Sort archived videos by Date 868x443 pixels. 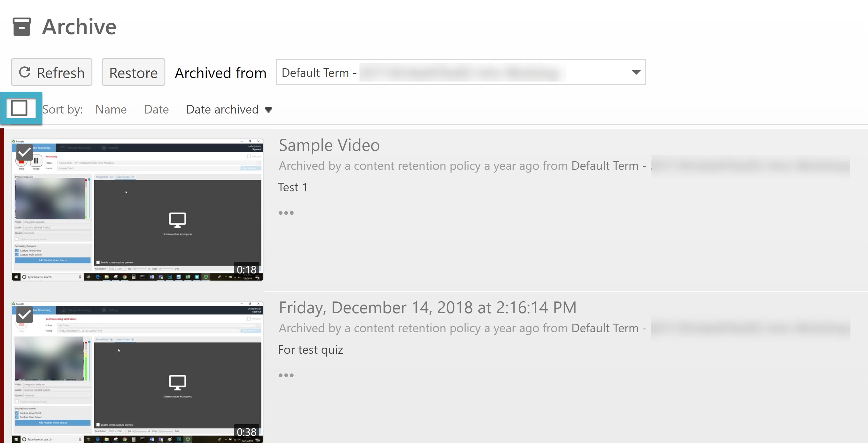(156, 110)
